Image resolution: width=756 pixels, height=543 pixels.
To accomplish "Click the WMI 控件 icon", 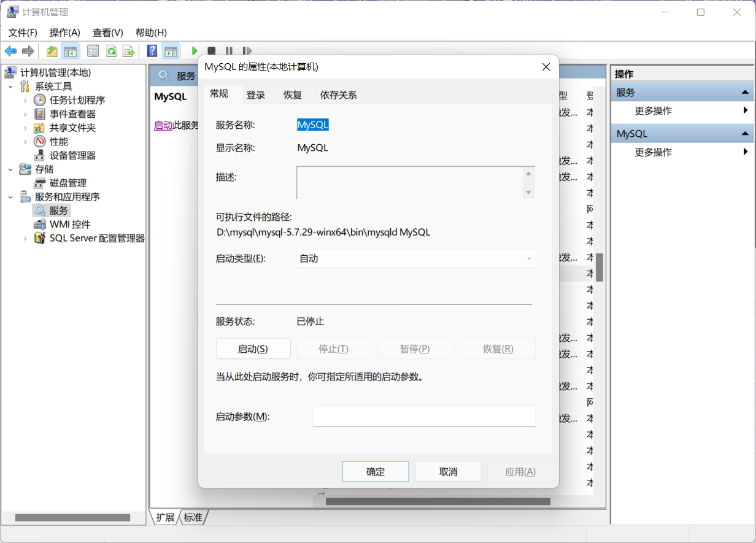I will pos(39,225).
